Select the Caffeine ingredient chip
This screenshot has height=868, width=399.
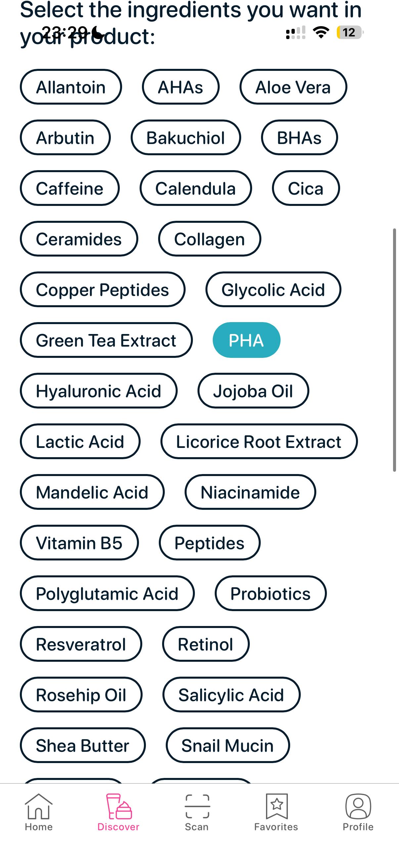coord(70,188)
